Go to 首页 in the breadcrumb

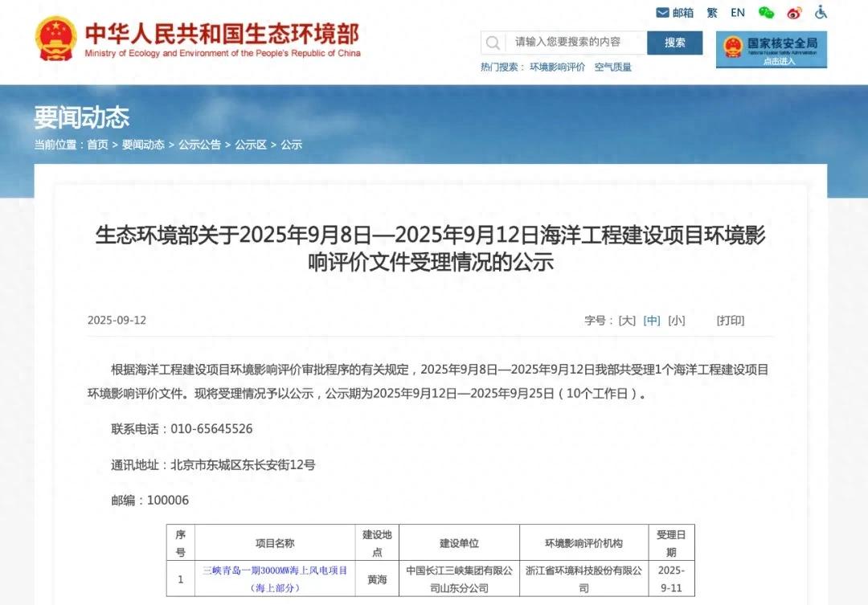(97, 145)
